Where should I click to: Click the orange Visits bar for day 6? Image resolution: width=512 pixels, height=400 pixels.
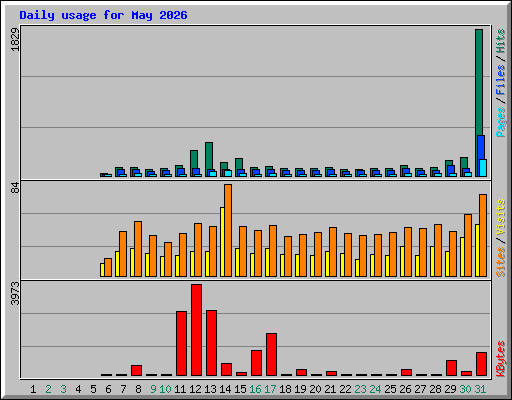pyautogui.click(x=108, y=267)
